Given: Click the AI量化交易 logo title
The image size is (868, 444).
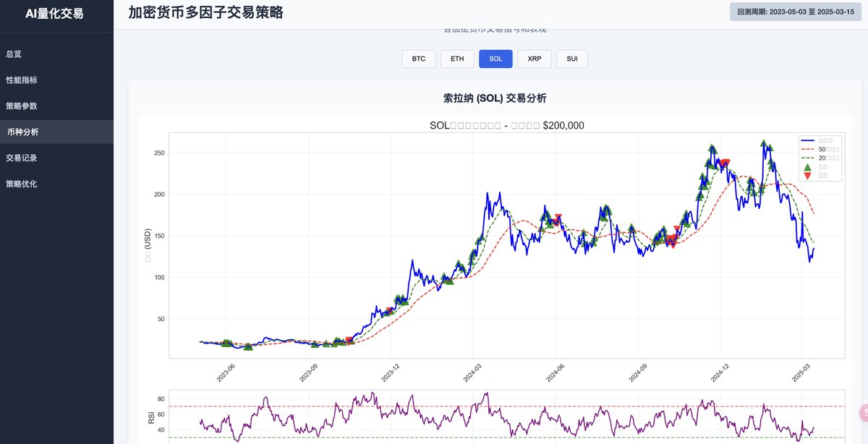Looking at the screenshot, I should [54, 13].
